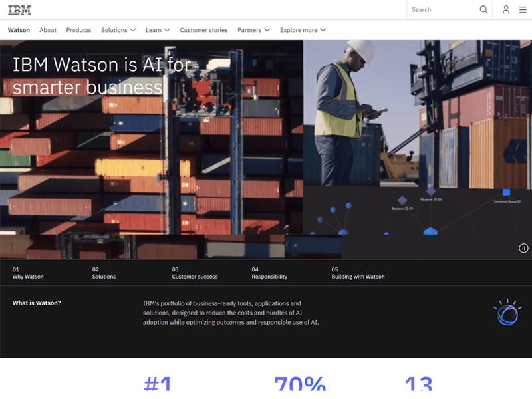Go to Customer stories page
This screenshot has width=532, height=399.
203,30
